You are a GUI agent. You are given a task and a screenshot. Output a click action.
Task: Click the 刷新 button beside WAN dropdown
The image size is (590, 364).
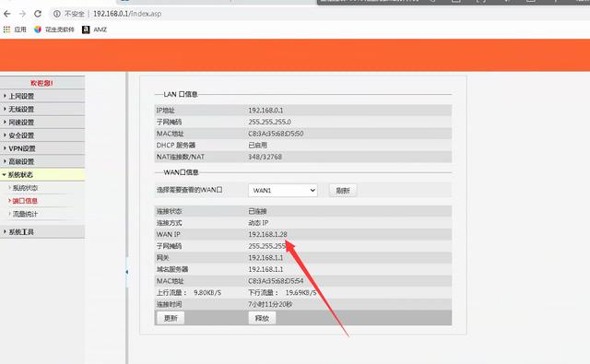pos(343,191)
